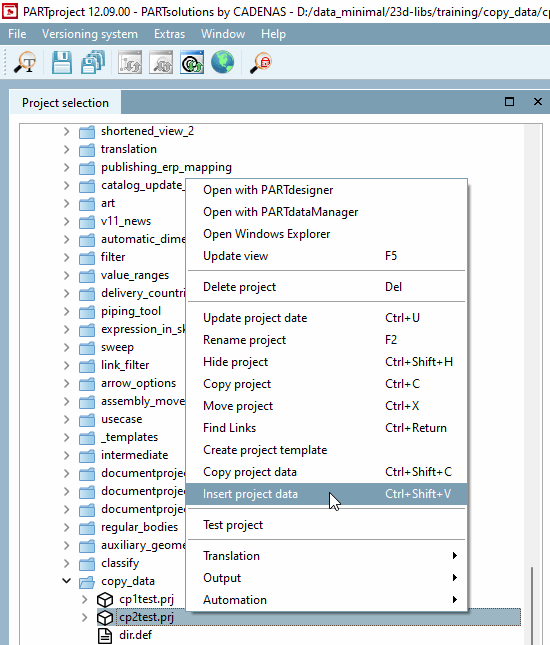Select Open with PARTdataManager
Viewport: 550px width, 645px height.
click(327, 212)
